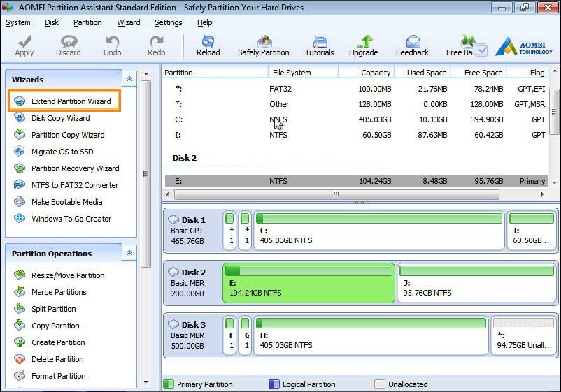Select the F partition block on Disk 3

pyautogui.click(x=229, y=335)
